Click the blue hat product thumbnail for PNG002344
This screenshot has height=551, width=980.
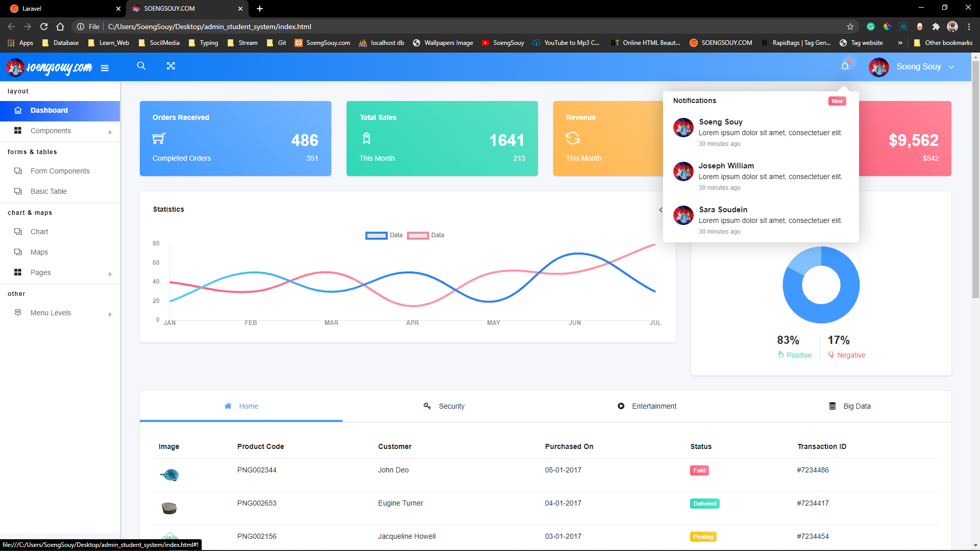(169, 474)
